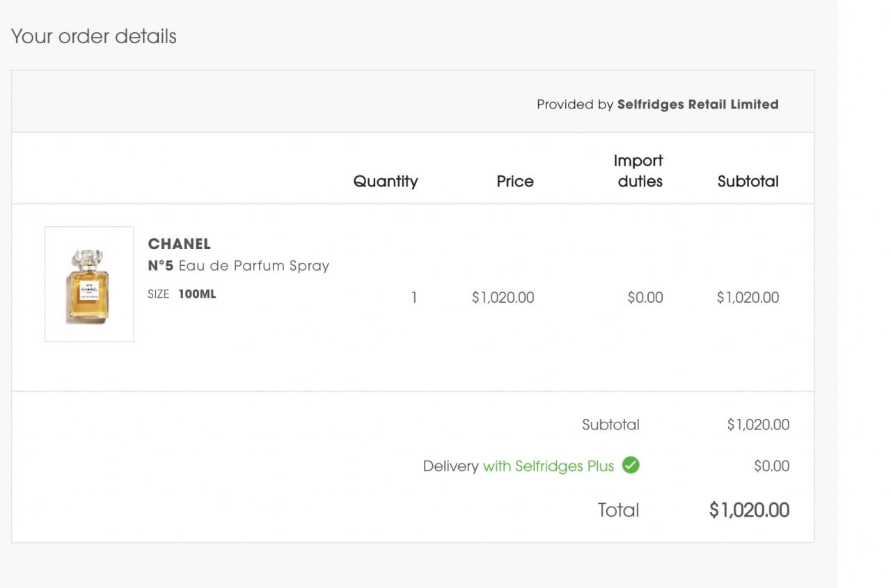The image size is (891, 588).
Task: Click the Quantity column header
Action: (386, 182)
